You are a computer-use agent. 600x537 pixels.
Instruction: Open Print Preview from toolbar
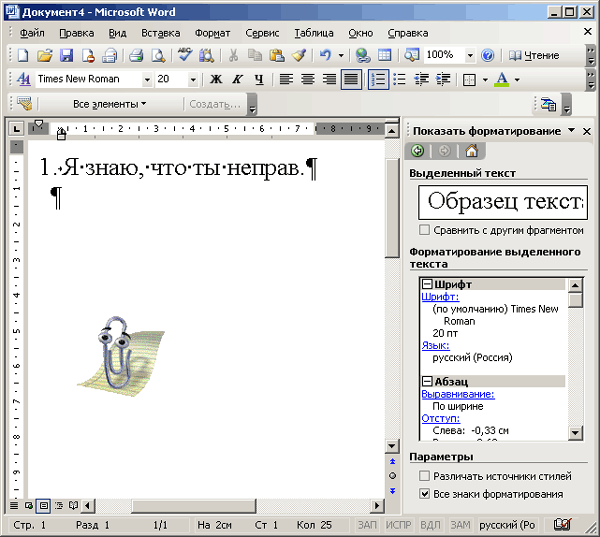[x=158, y=56]
